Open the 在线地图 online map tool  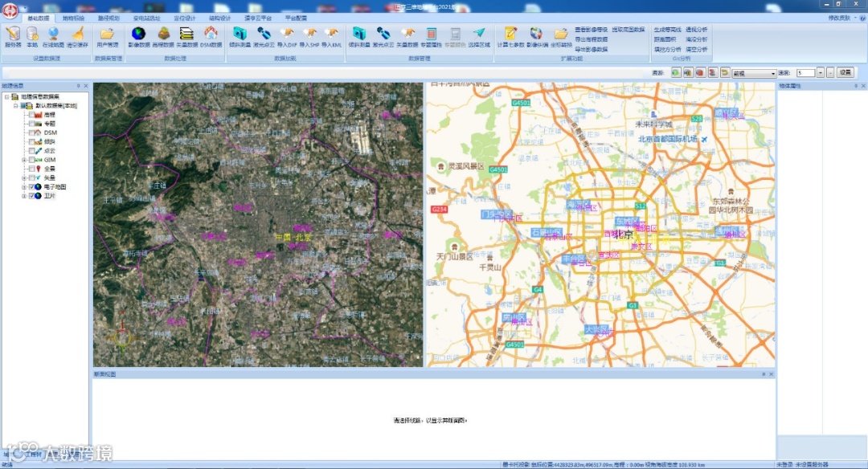[x=53, y=37]
